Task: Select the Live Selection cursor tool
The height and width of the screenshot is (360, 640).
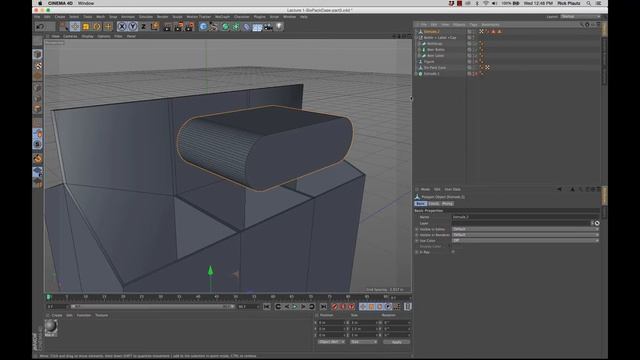Action: [64, 27]
